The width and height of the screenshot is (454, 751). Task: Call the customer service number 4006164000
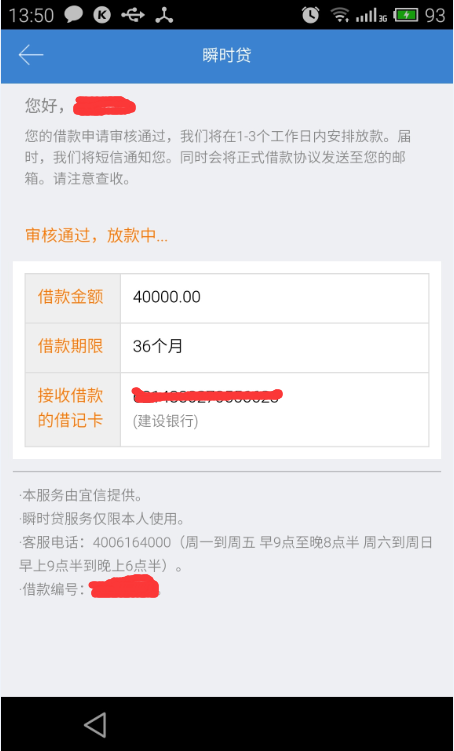[132, 543]
